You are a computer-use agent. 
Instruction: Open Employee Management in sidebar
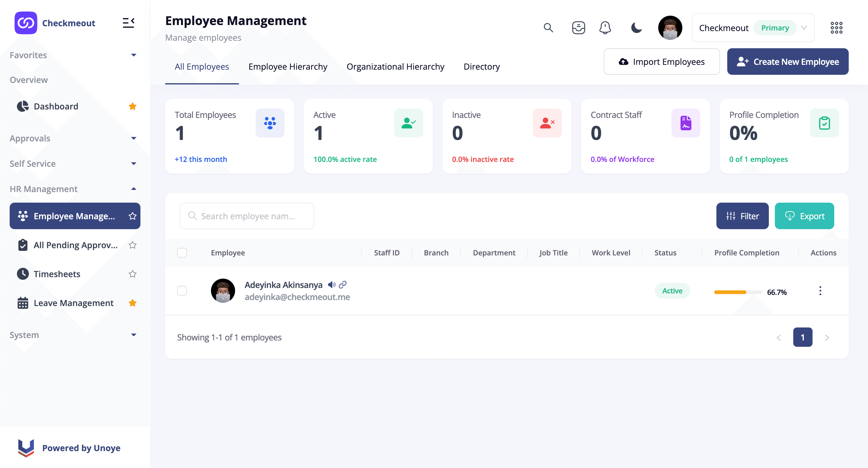[x=75, y=216]
